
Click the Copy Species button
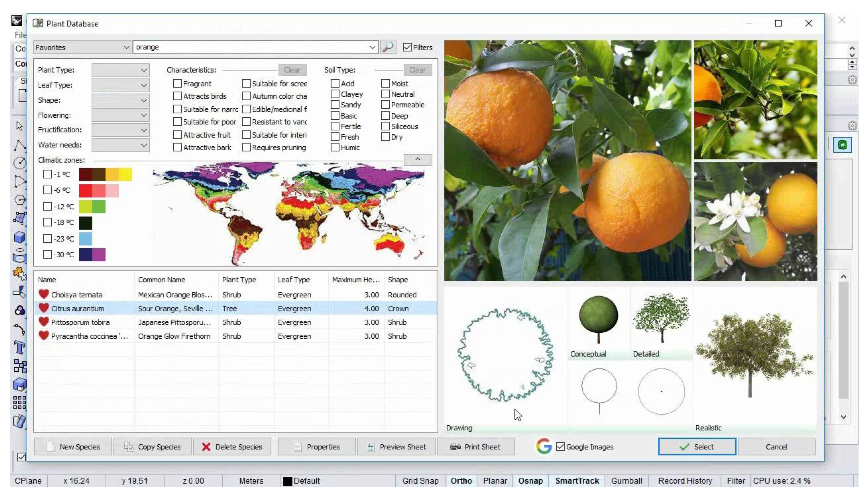(x=152, y=446)
